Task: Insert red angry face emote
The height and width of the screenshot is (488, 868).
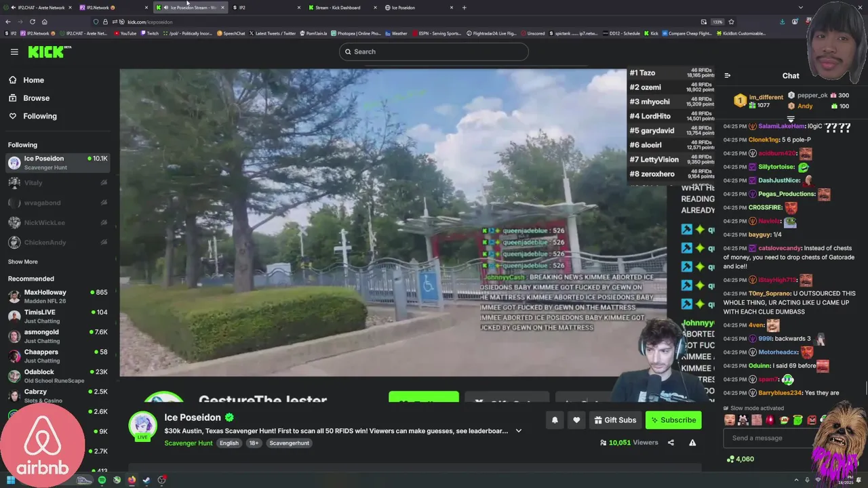Action: [812, 420]
